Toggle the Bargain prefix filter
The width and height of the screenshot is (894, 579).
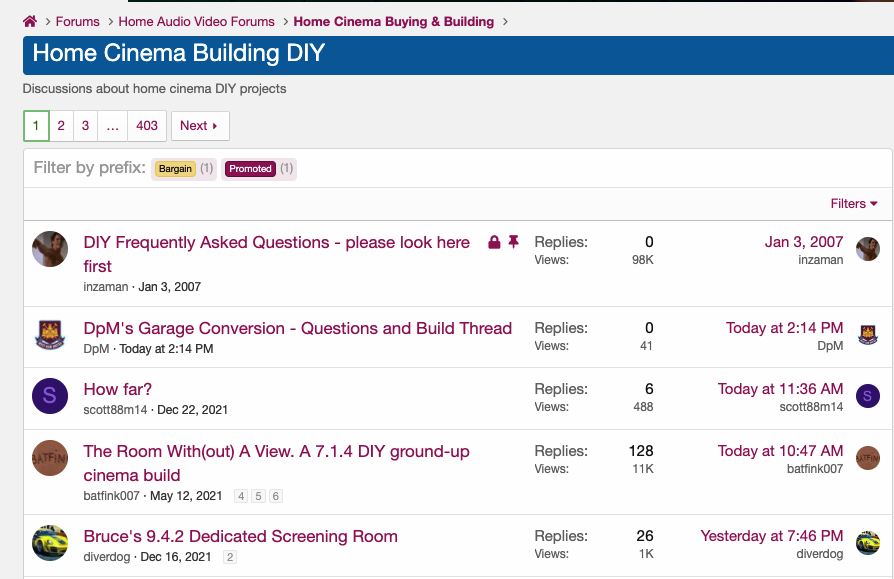coord(175,169)
